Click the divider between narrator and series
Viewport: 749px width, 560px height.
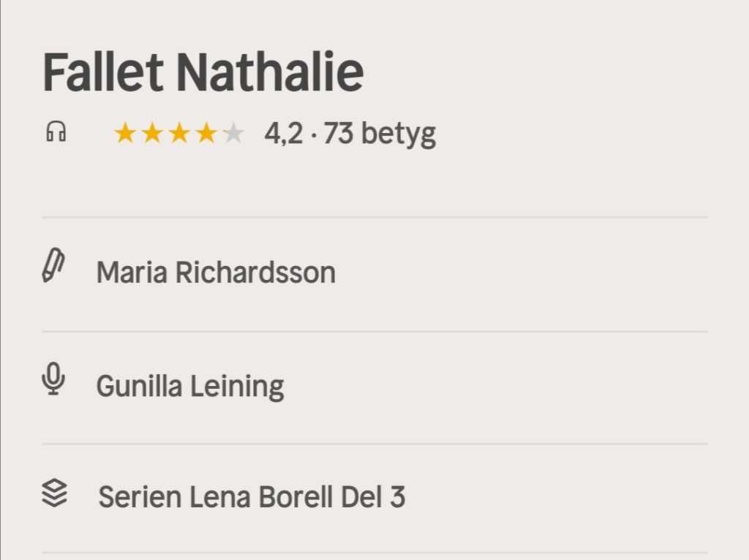374,444
